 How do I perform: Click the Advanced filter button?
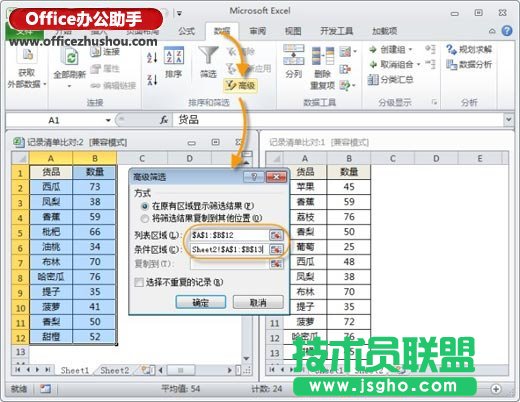coord(240,86)
